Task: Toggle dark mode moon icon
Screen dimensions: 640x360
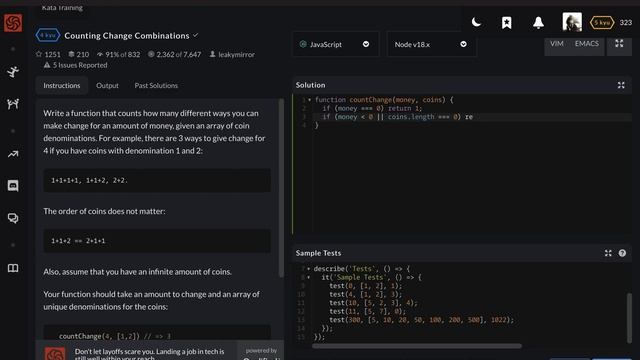Action: [x=476, y=22]
